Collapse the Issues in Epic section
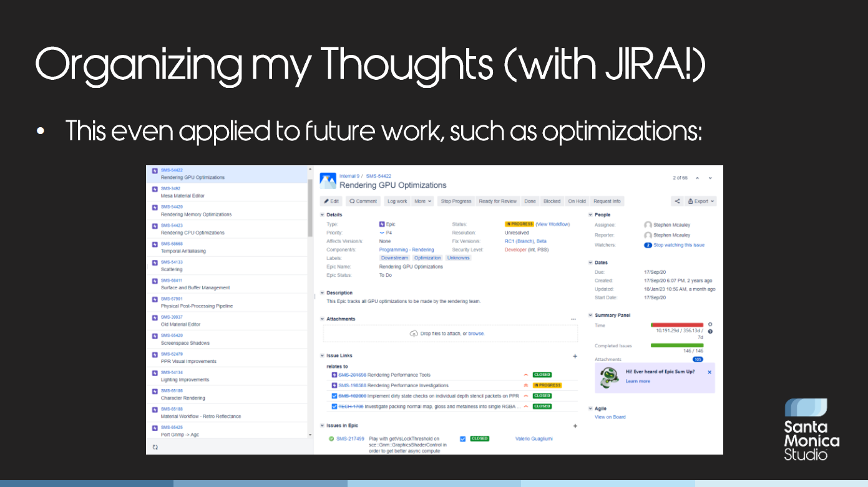Screen dimensions: 868x487 click(x=323, y=425)
